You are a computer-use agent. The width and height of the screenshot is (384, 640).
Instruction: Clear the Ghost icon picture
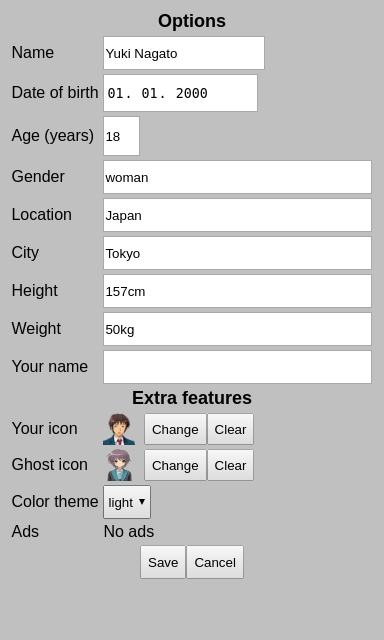point(230,465)
